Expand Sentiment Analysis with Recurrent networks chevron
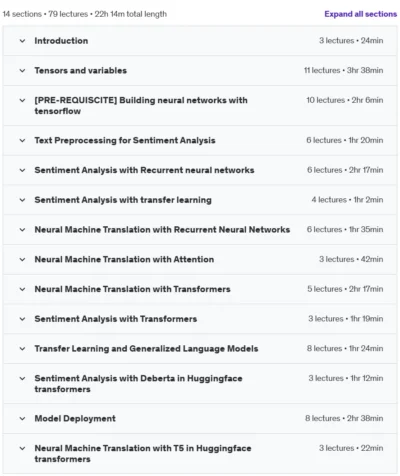The width and height of the screenshot is (400, 476). point(22,170)
